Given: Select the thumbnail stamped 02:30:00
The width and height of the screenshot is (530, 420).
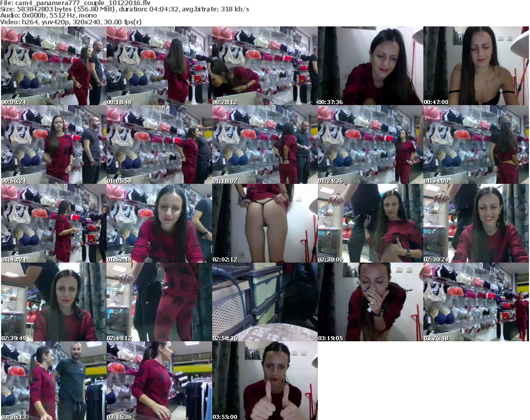Looking at the screenshot, I should coord(371,223).
